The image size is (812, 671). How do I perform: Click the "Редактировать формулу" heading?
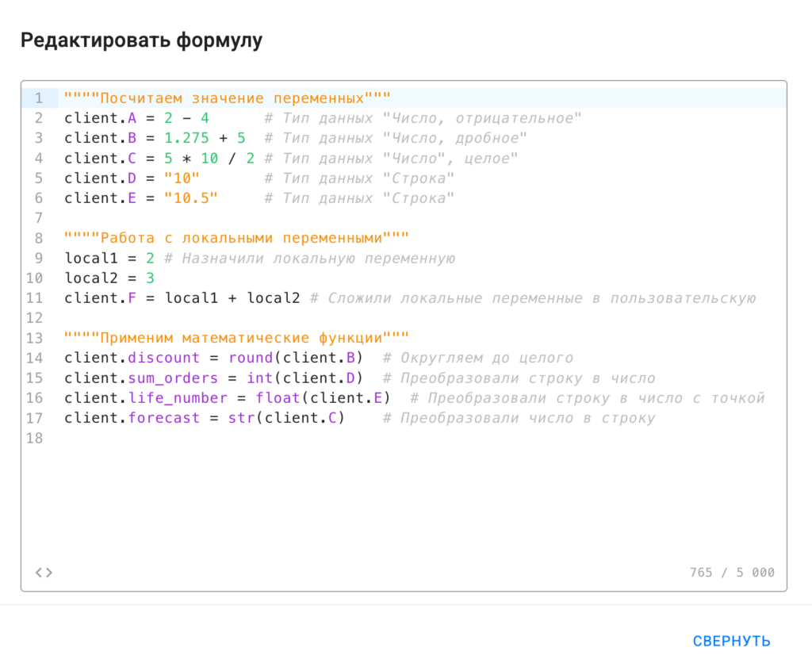[141, 40]
